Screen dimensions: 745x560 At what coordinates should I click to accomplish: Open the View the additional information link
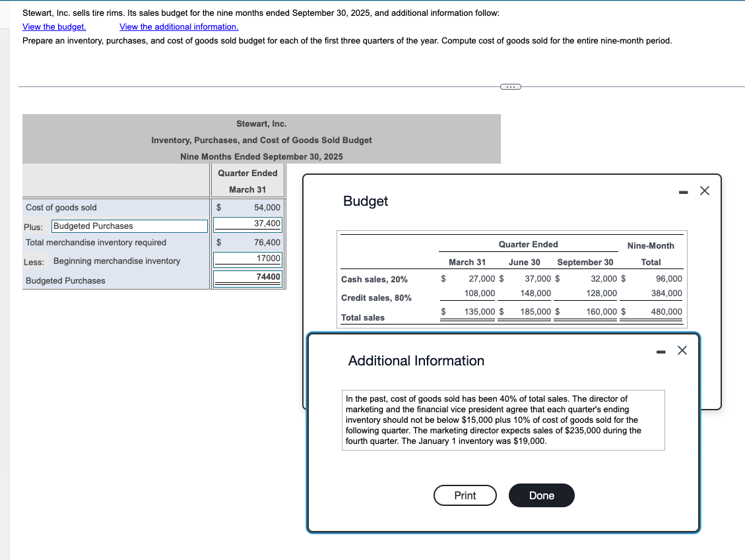[178, 26]
